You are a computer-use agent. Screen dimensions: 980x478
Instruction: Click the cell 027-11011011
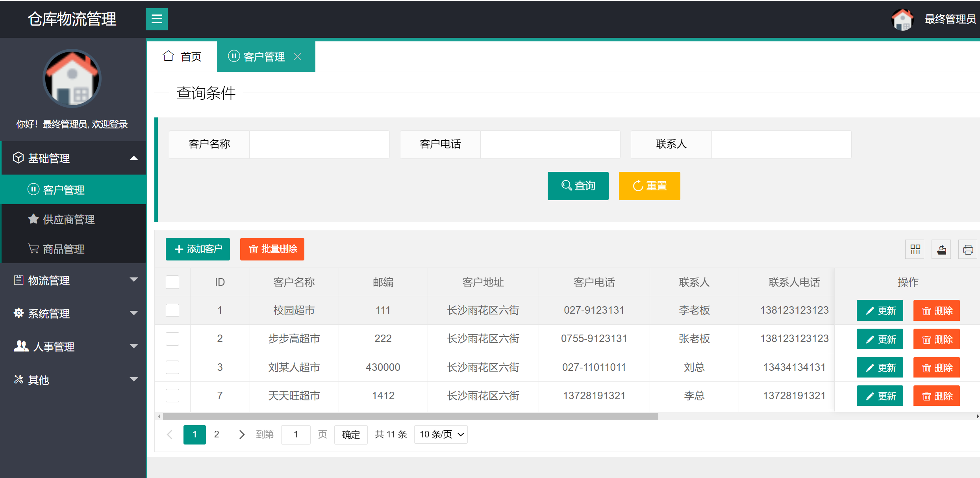pos(594,367)
